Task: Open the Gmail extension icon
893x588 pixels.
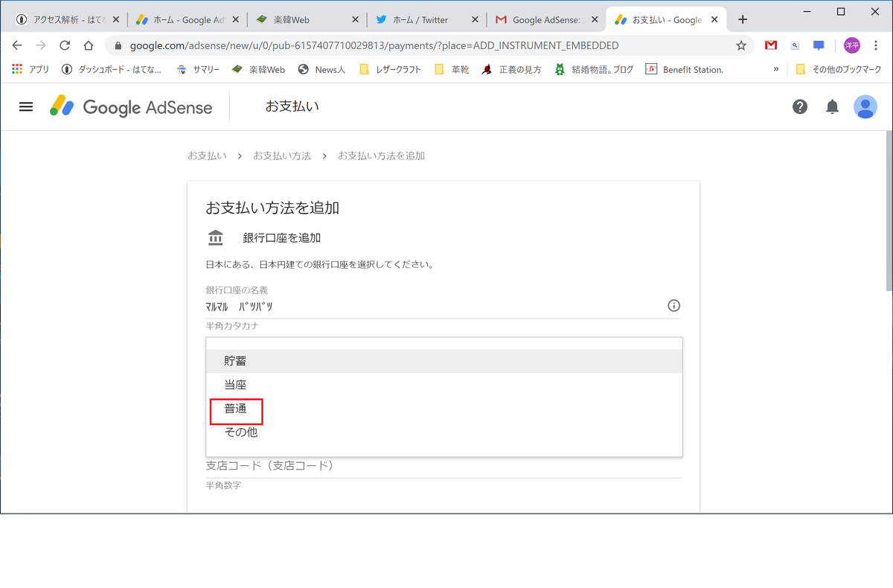Action: click(x=771, y=45)
